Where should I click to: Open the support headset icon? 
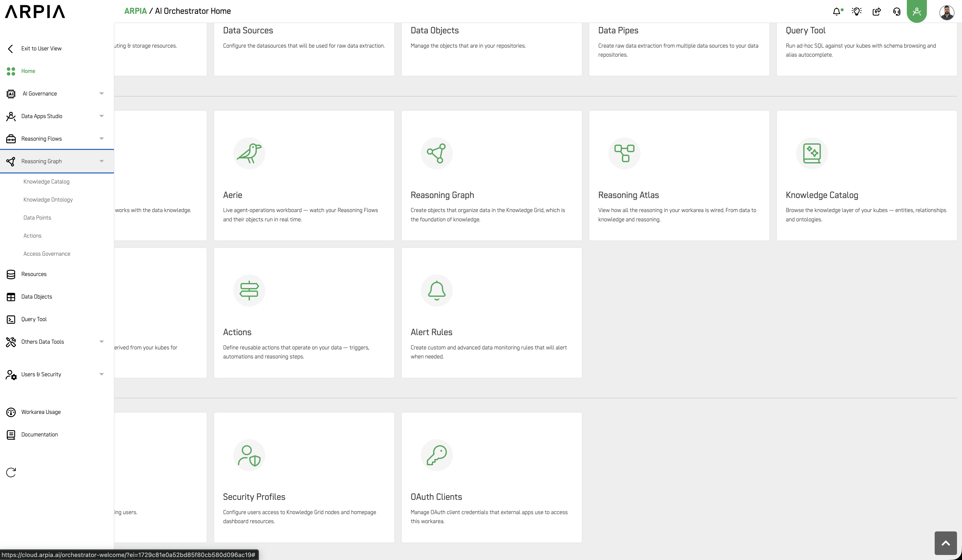point(897,12)
